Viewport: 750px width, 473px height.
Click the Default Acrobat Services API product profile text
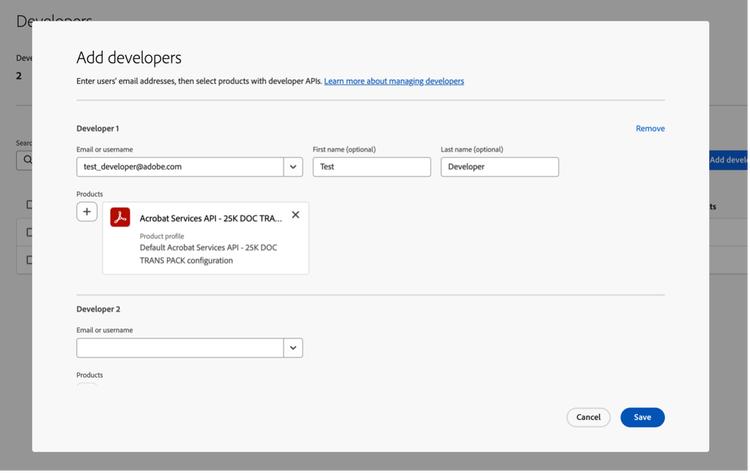pyautogui.click(x=209, y=254)
